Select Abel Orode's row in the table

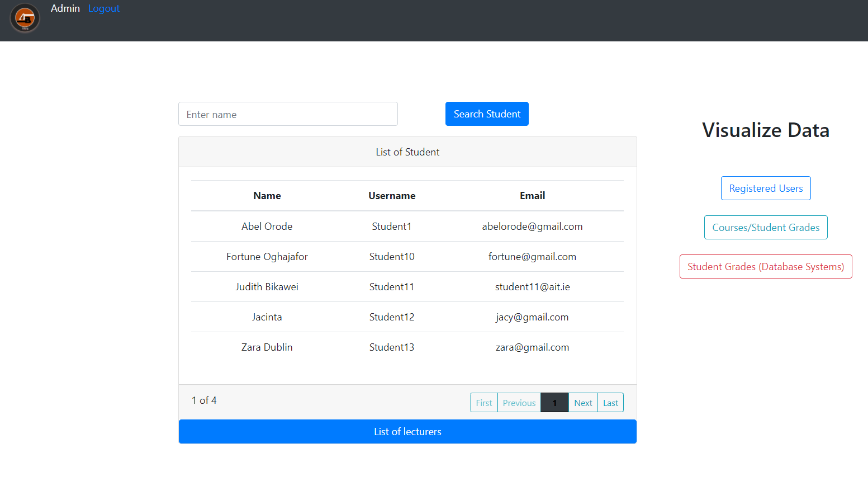[x=267, y=226]
